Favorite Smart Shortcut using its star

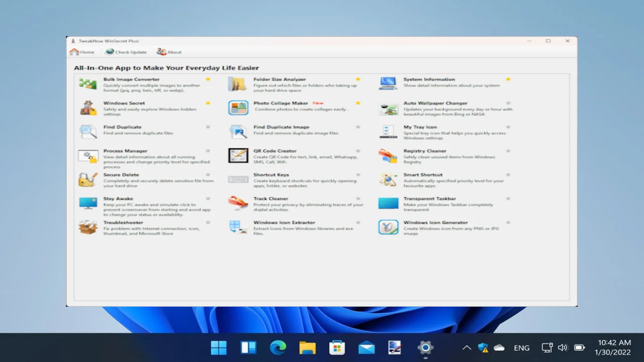(x=508, y=174)
